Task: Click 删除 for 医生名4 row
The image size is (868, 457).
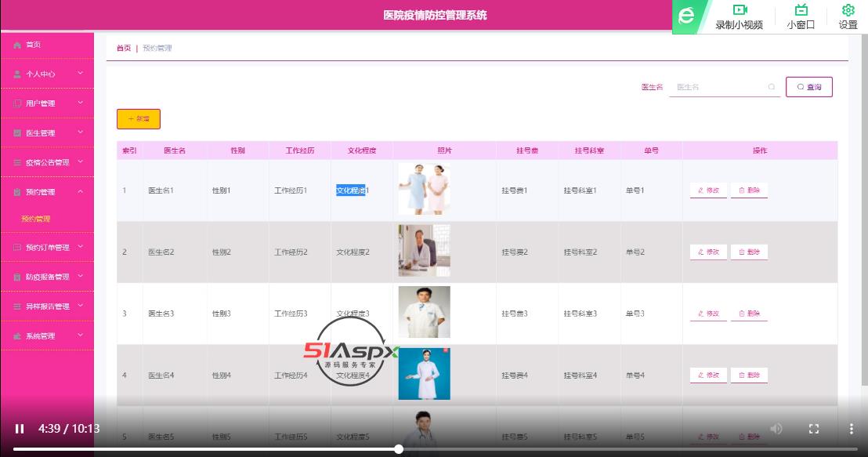Action: (749, 375)
